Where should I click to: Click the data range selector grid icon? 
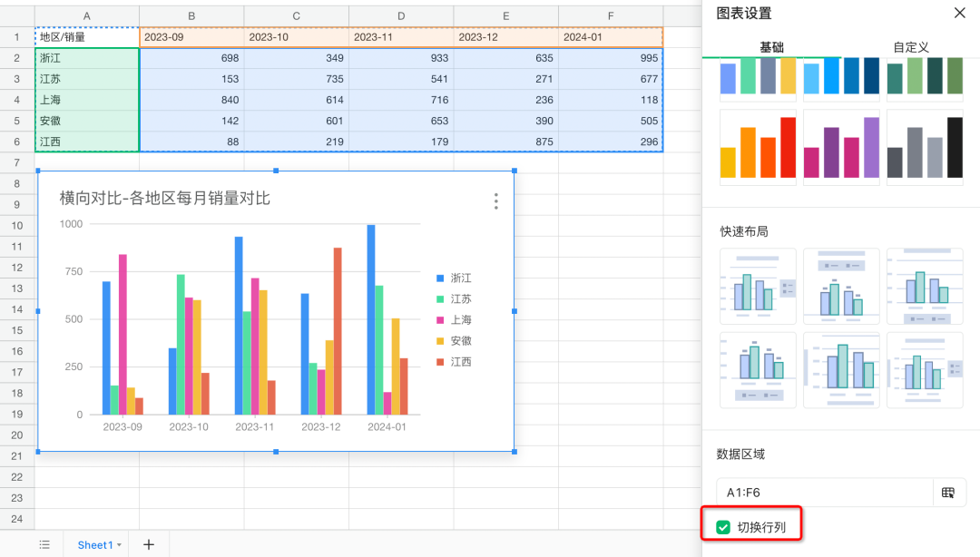tap(947, 493)
